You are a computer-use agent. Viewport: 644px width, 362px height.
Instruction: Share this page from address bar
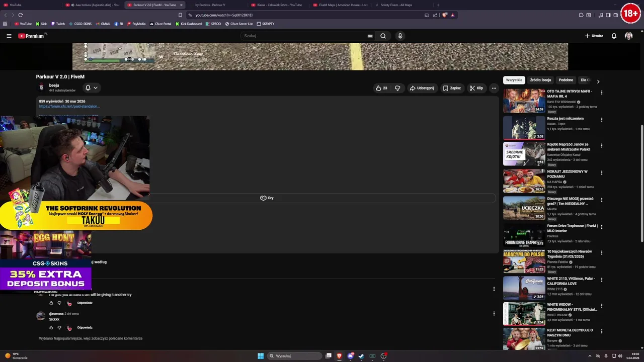pos(435,15)
